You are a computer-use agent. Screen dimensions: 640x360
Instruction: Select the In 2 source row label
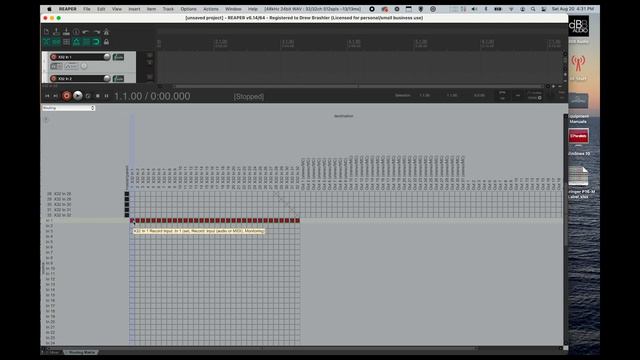click(49, 226)
